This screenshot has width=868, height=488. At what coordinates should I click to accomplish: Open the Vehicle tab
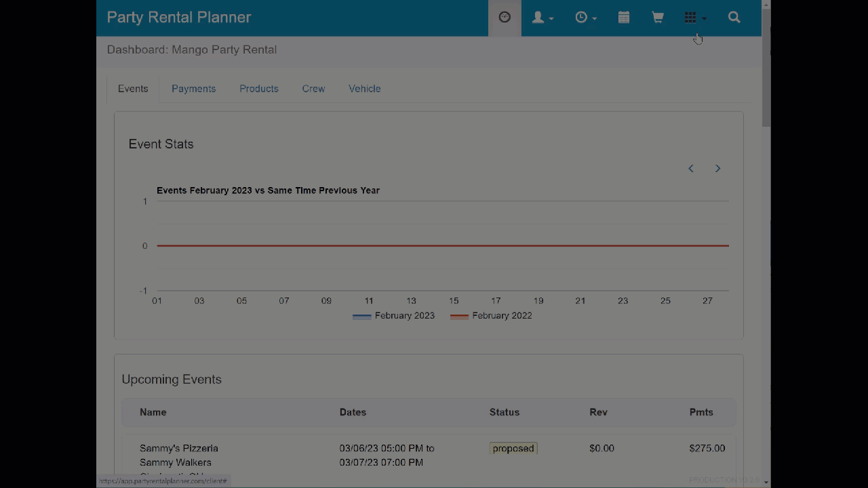pos(365,89)
